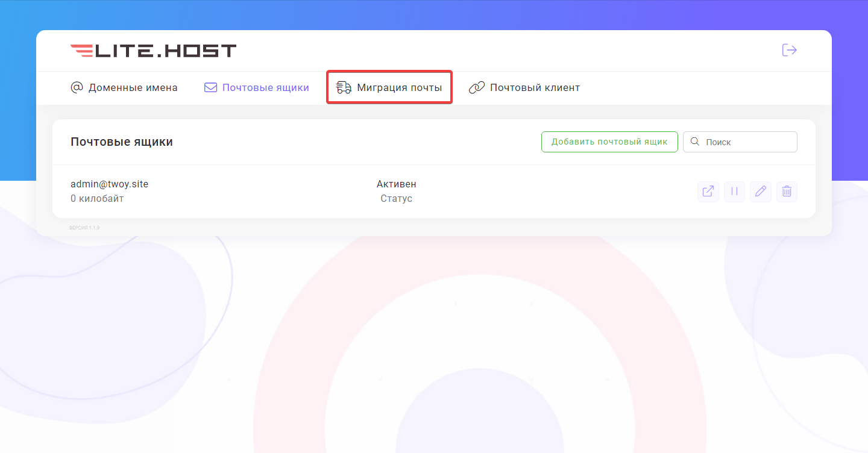Focus the Поиск search field
This screenshot has height=453, width=868.
740,142
